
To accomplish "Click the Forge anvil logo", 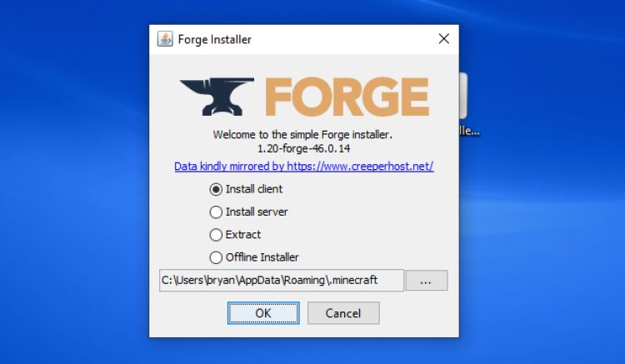I will click(217, 97).
